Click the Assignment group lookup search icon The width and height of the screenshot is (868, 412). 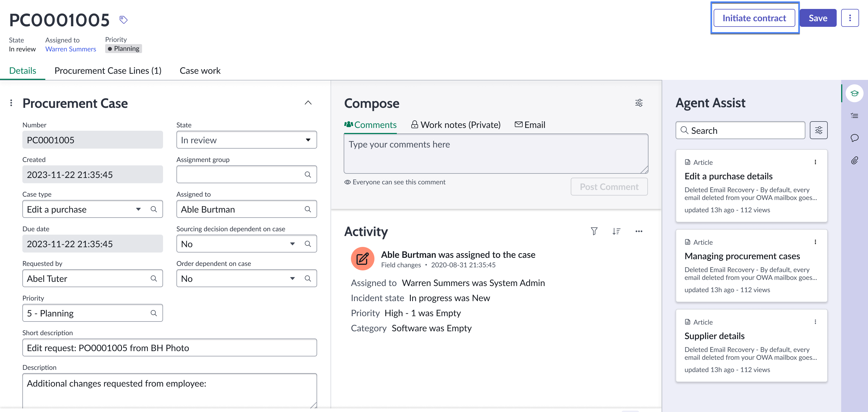coord(308,174)
